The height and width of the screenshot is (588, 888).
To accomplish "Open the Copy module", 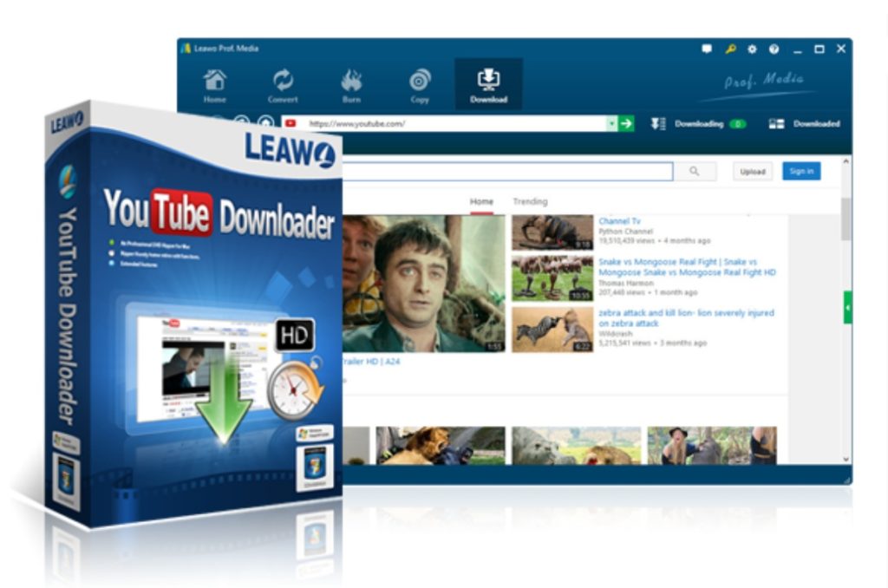I will pyautogui.click(x=420, y=86).
